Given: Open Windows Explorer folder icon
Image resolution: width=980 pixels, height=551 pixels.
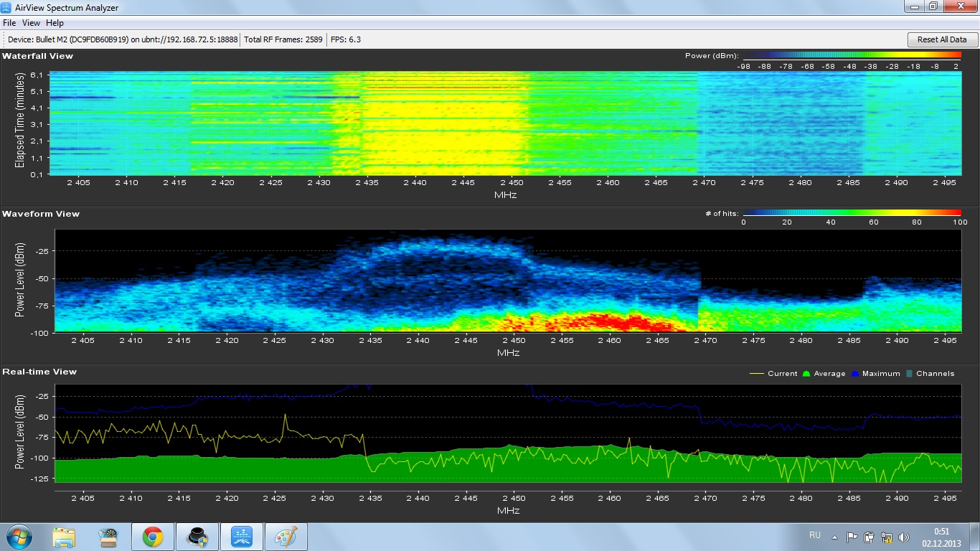Looking at the screenshot, I should coord(64,537).
